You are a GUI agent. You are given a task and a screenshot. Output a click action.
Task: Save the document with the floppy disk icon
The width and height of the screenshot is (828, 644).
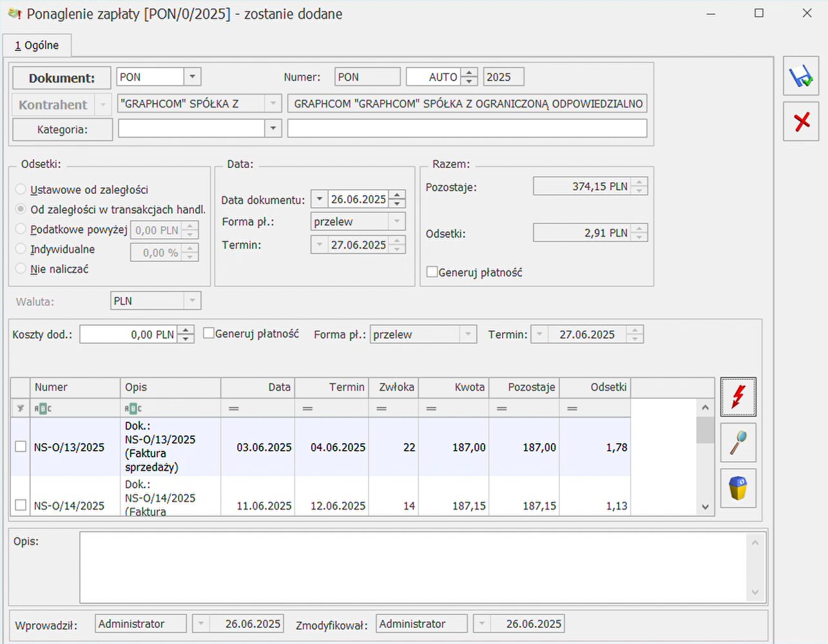point(801,76)
